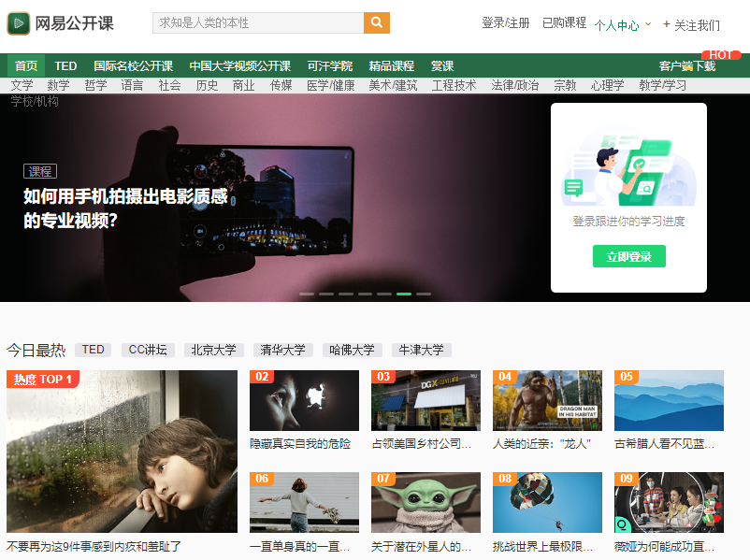The image size is (750, 560).
Task: Click the orange search magnifier button
Action: (377, 22)
